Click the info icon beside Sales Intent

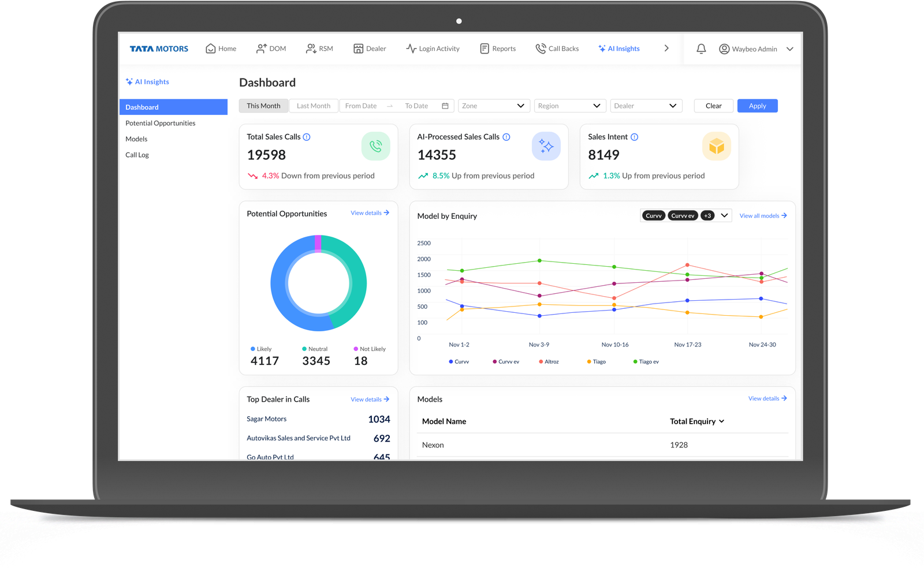point(634,137)
